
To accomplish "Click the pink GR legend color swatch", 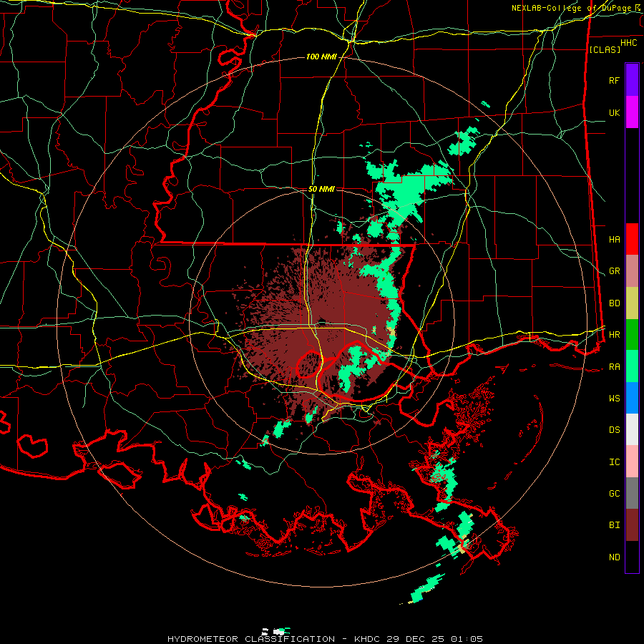I will 632,271.
